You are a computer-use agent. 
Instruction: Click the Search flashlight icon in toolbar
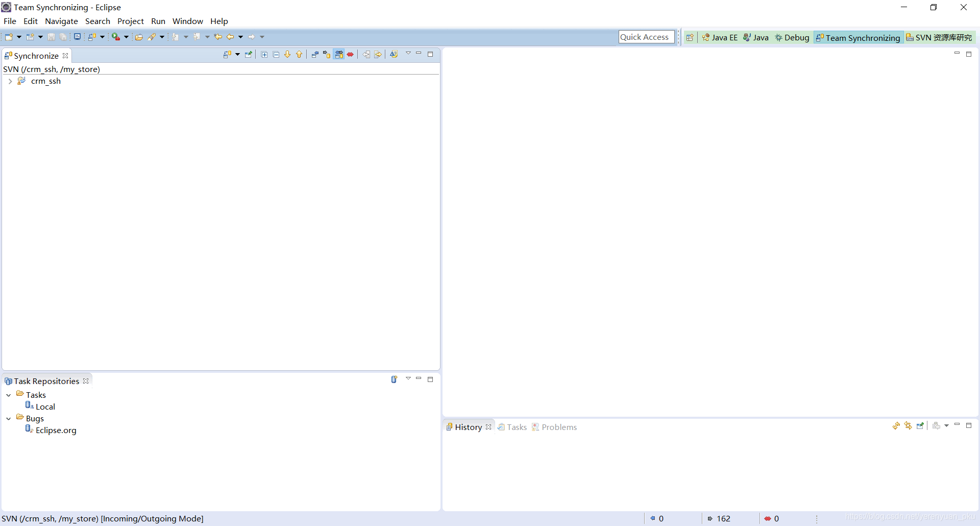click(152, 37)
